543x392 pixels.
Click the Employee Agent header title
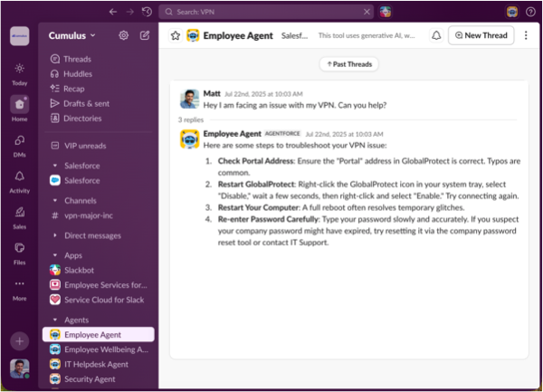pyautogui.click(x=238, y=35)
